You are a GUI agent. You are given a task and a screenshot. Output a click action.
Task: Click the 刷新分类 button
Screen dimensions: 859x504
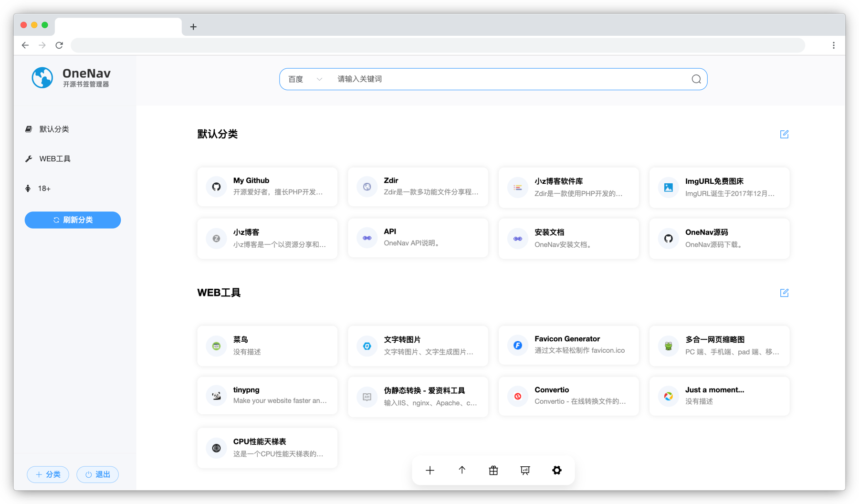pos(73,220)
